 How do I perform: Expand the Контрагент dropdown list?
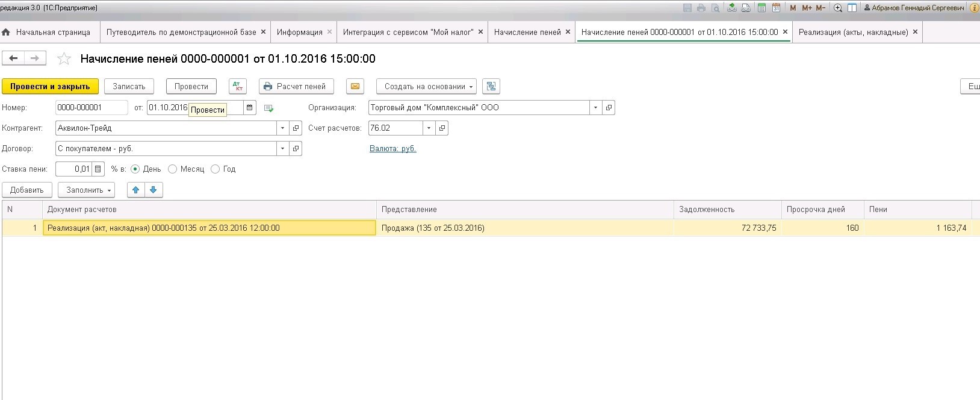pyautogui.click(x=283, y=128)
